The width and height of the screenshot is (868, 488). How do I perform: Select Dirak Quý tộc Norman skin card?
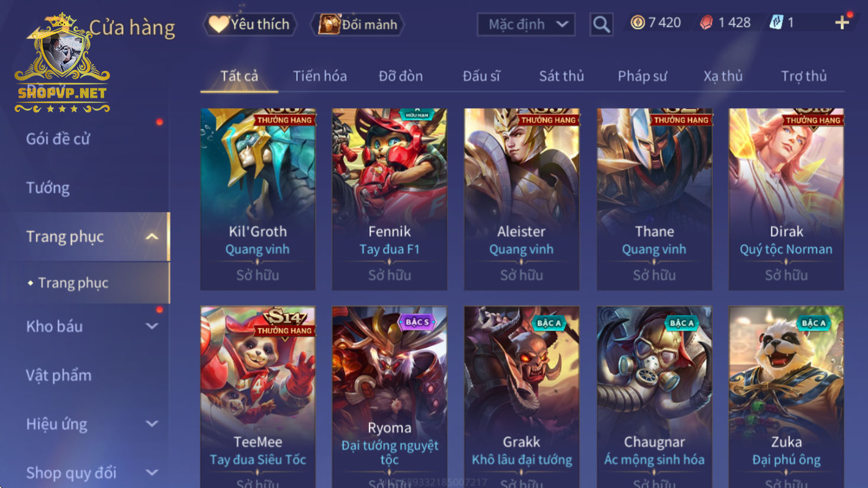[786, 199]
